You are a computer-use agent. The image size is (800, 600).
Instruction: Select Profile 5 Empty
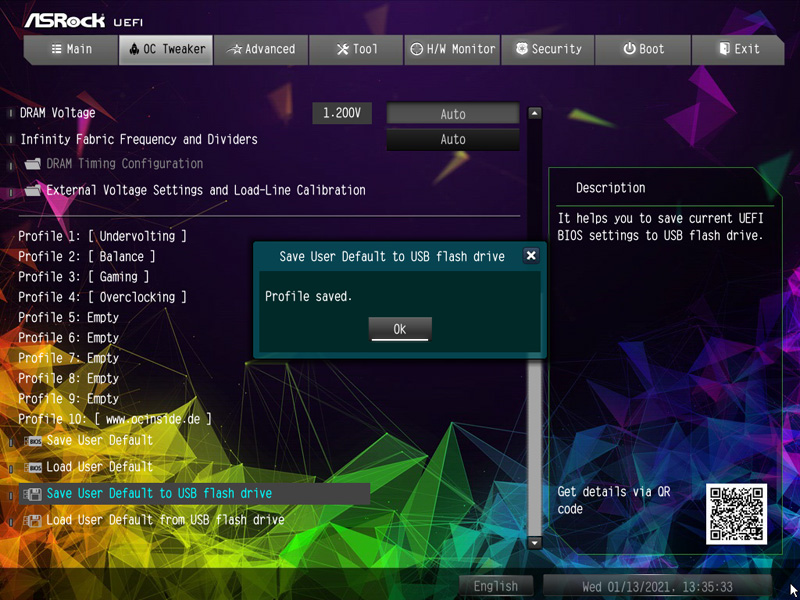pyautogui.click(x=68, y=317)
